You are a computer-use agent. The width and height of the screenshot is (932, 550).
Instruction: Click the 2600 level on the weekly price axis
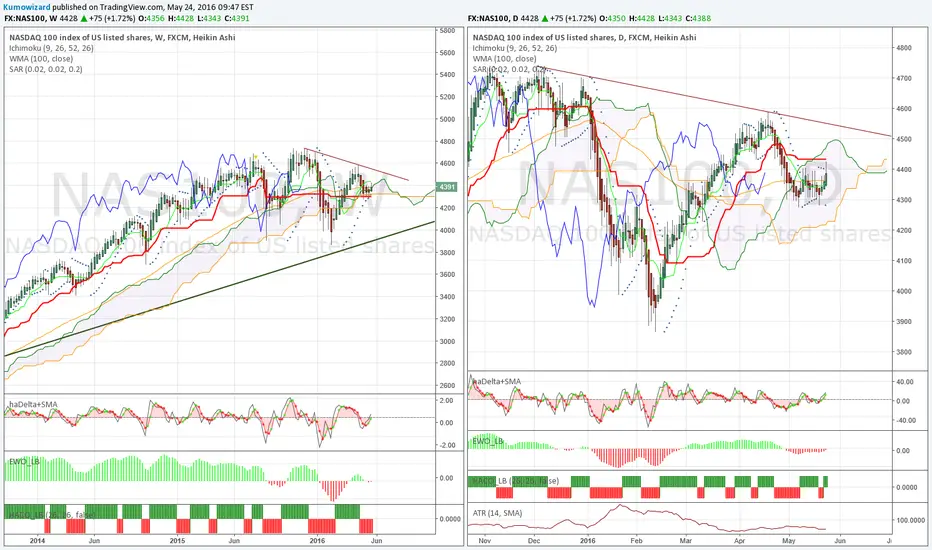coord(447,386)
